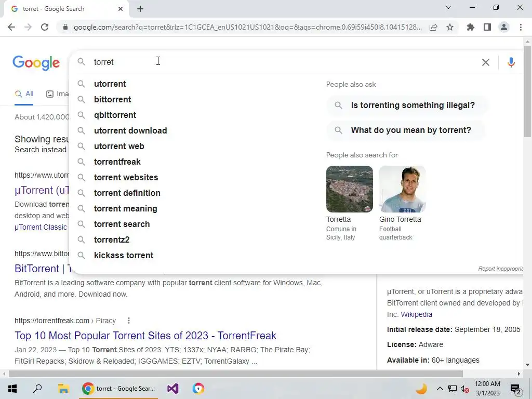
Task: Open the clock showing 12:00 AM
Action: [x=487, y=389]
